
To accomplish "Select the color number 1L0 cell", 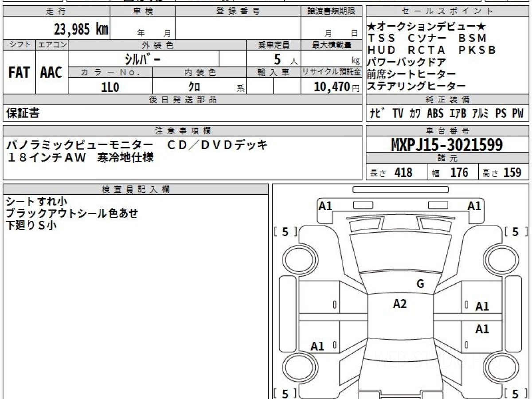I will click(110, 87).
